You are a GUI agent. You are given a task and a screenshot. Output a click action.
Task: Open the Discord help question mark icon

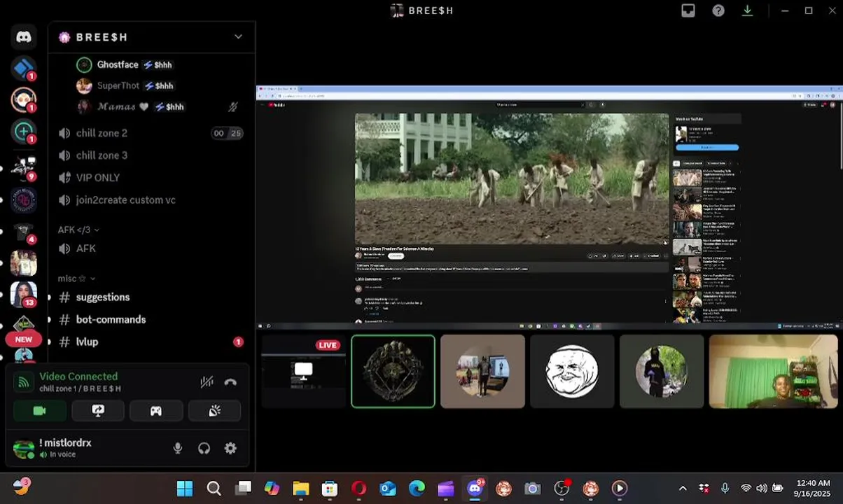click(718, 10)
